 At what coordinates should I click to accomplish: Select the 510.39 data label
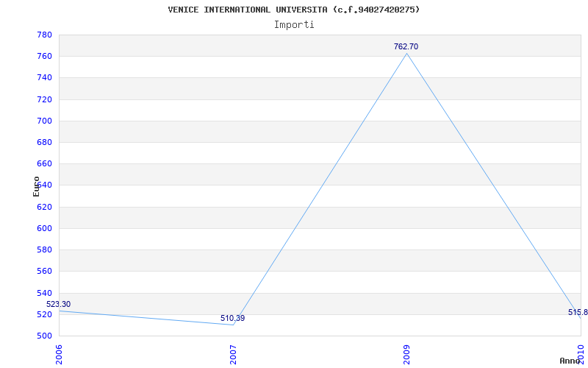232,319
